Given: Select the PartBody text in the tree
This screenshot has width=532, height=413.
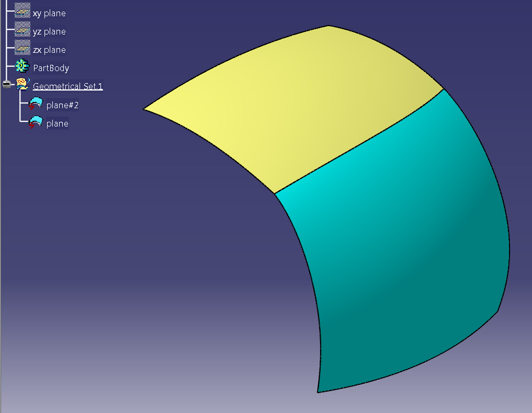Looking at the screenshot, I should point(51,68).
